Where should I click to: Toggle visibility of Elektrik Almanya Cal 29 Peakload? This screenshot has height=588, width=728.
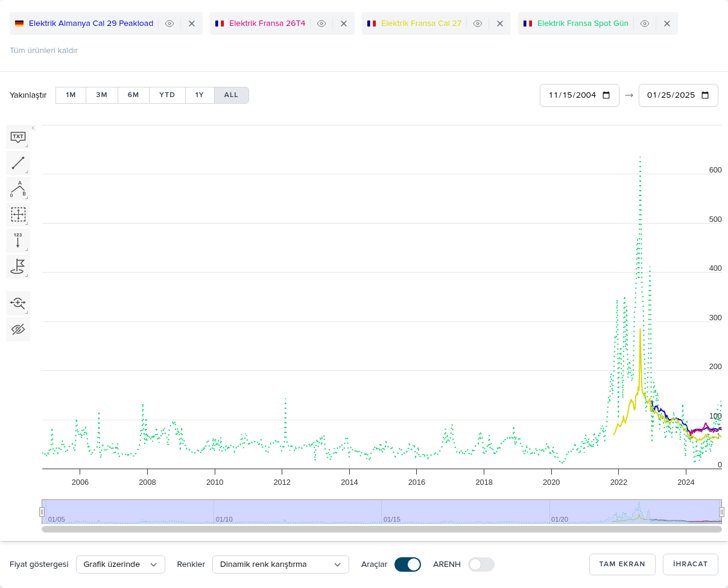pyautogui.click(x=169, y=24)
